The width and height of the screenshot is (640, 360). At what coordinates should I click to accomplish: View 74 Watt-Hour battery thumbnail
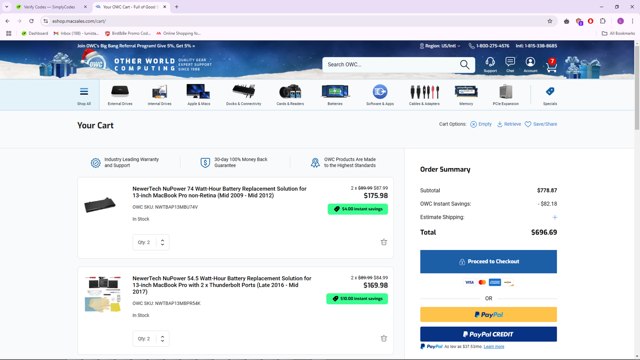point(100,204)
